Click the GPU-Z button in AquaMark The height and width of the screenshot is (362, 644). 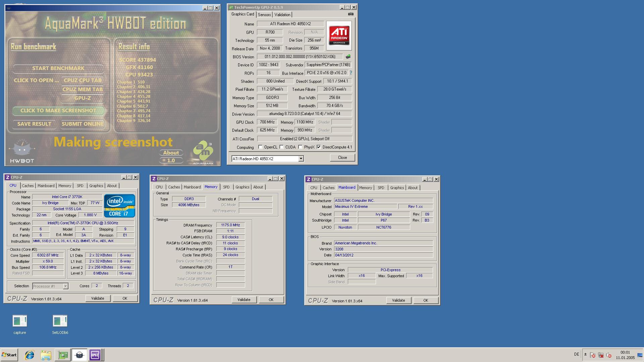pos(83,98)
